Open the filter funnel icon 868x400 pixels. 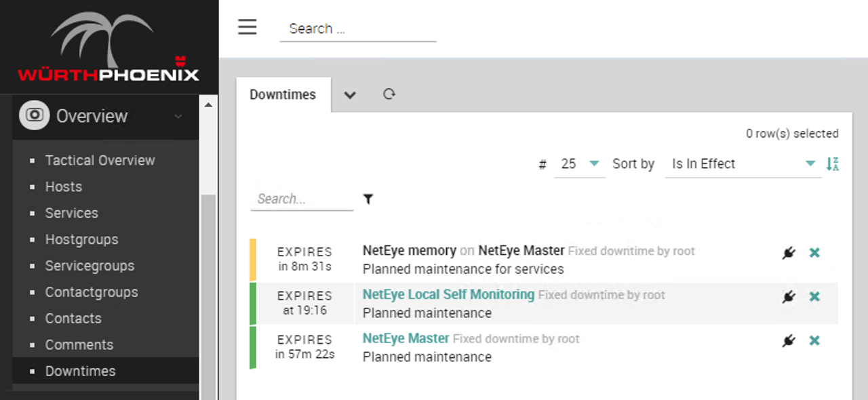pyautogui.click(x=368, y=199)
